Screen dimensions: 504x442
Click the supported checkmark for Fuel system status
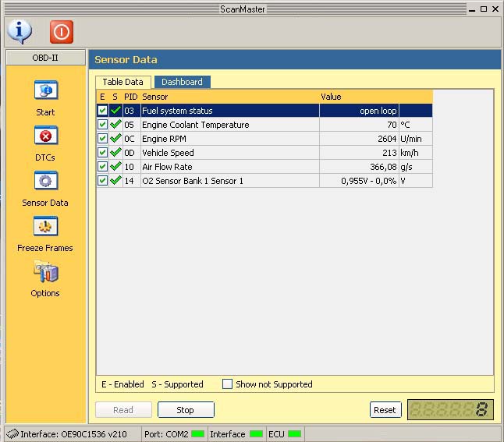pos(115,111)
